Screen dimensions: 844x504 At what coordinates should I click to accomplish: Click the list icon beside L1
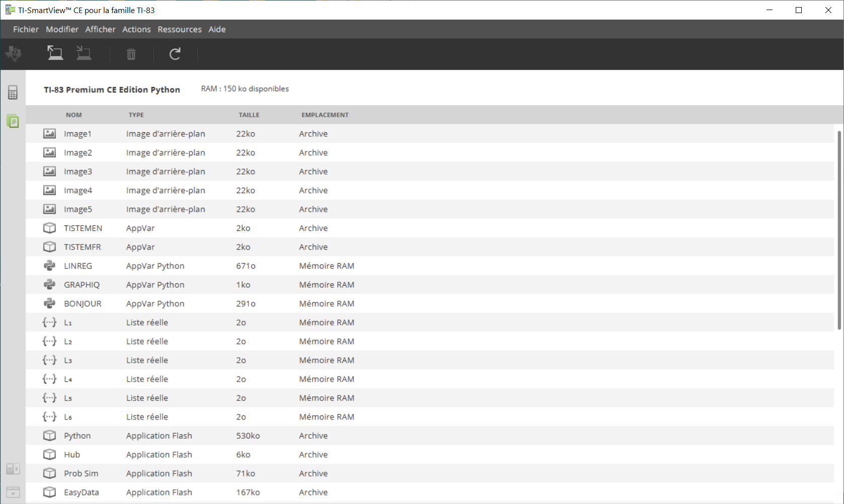[x=49, y=322]
